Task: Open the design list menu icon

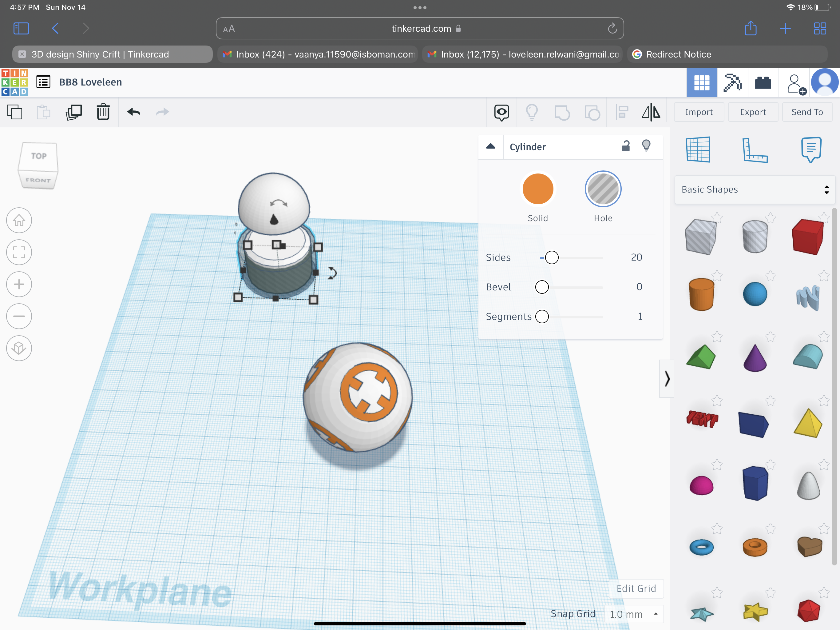Action: [x=43, y=82]
